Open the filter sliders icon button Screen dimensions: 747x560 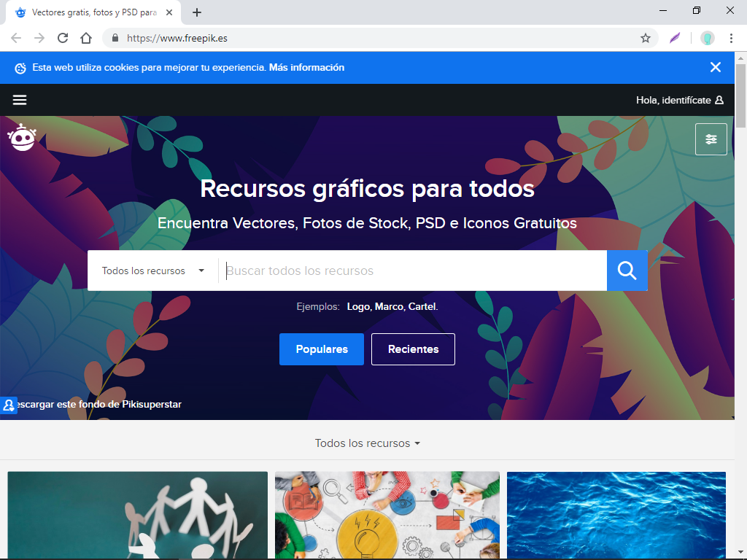[x=711, y=139]
